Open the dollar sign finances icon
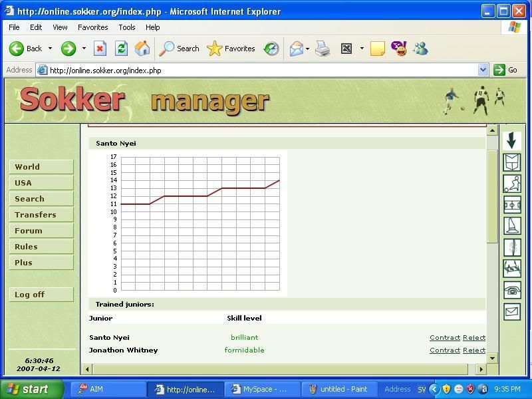The width and height of the screenshot is (532, 399). tap(511, 247)
